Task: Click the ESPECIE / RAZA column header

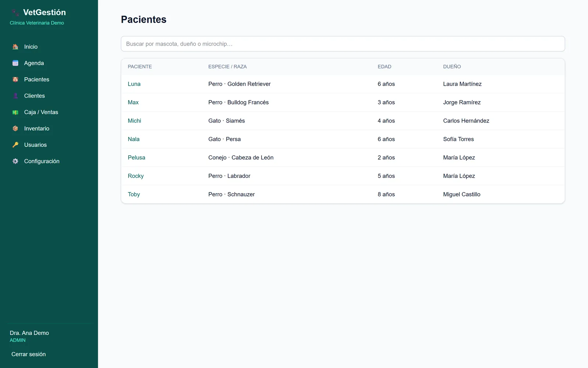Action: pos(227,67)
